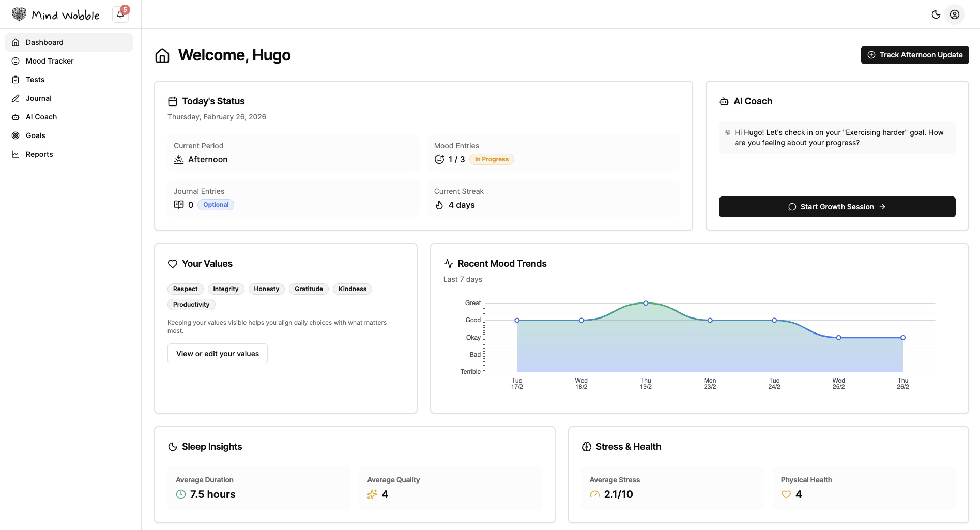Click the Optional badge
980x530 pixels.
[x=216, y=205]
